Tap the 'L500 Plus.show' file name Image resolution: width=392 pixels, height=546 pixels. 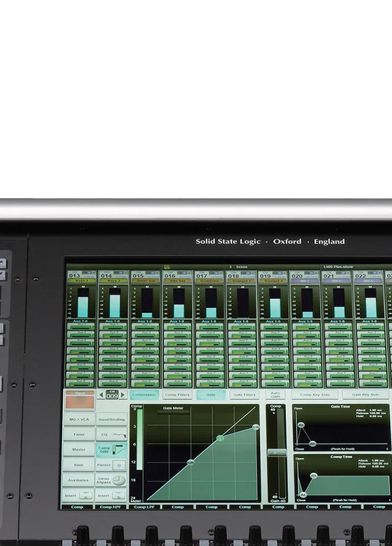(x=339, y=267)
